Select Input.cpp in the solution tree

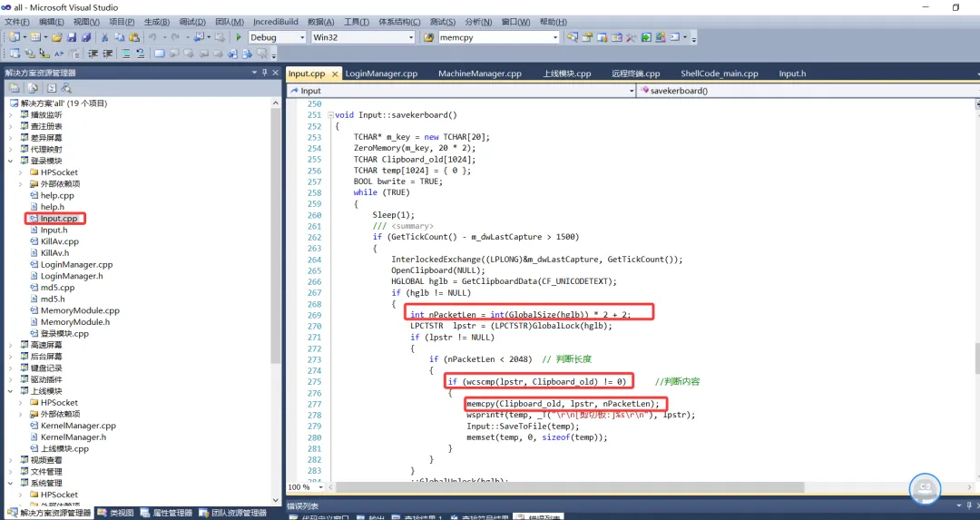click(59, 219)
